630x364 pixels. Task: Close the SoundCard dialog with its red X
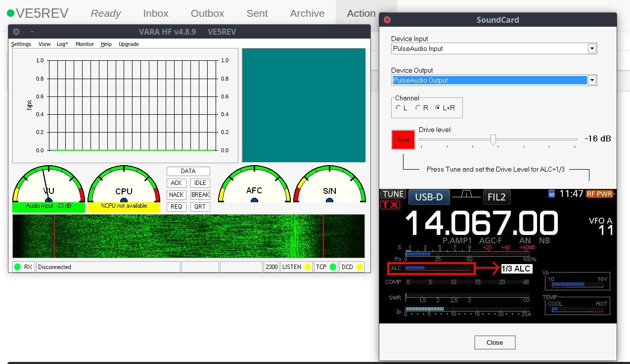click(387, 20)
